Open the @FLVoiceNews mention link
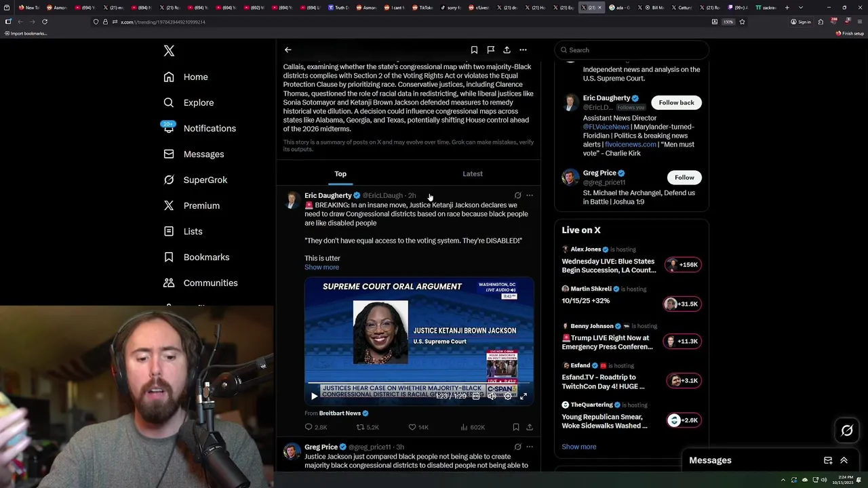This screenshot has height=488, width=868. coord(606,127)
